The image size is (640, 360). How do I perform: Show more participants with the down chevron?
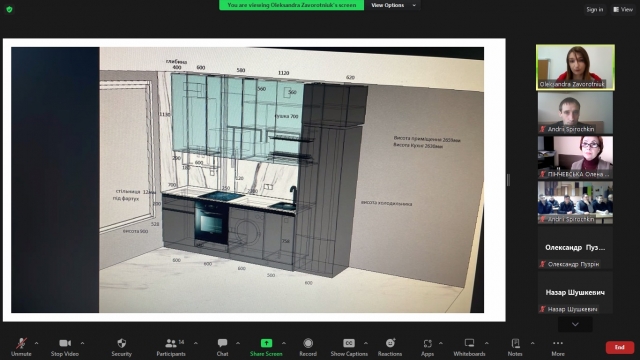coord(575,324)
